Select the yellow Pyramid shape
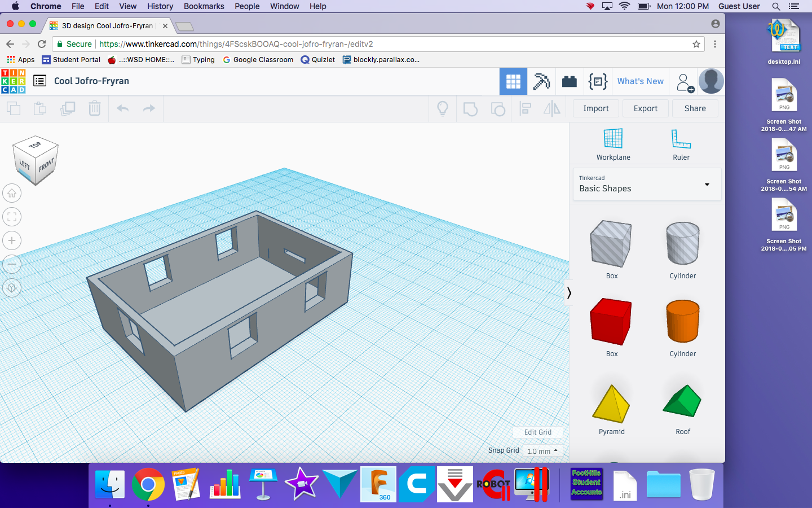 click(x=611, y=404)
